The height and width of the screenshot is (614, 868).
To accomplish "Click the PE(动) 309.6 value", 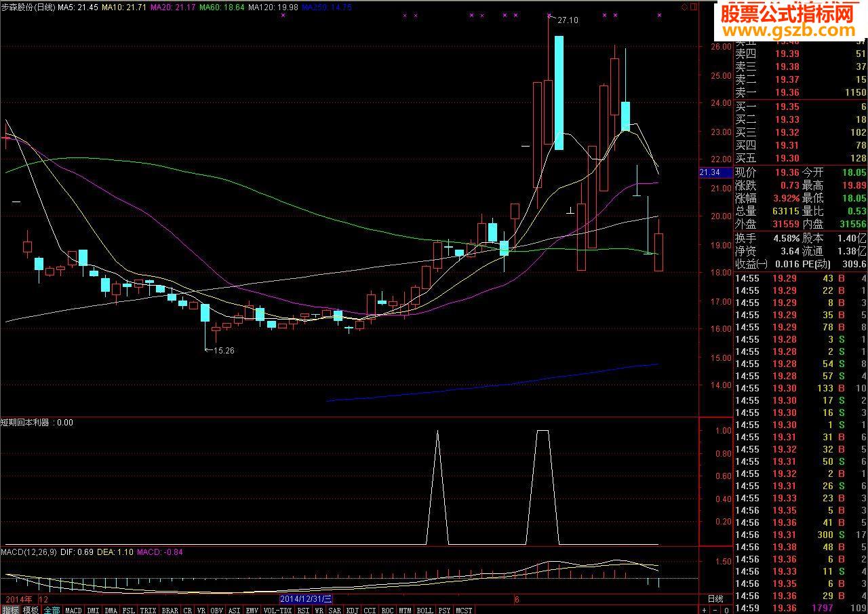I will pyautogui.click(x=856, y=264).
